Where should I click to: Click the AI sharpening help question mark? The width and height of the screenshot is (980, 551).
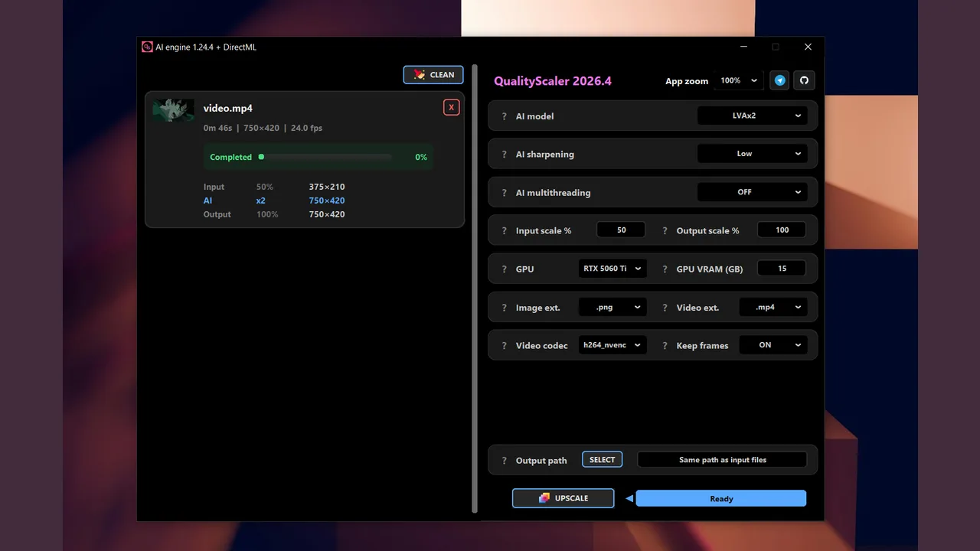pos(504,155)
